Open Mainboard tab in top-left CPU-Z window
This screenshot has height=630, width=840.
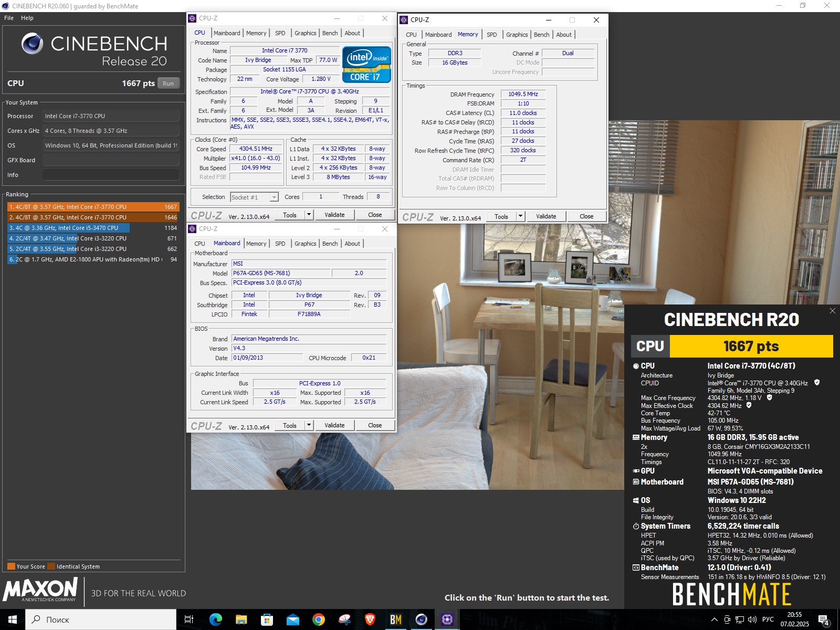click(227, 33)
